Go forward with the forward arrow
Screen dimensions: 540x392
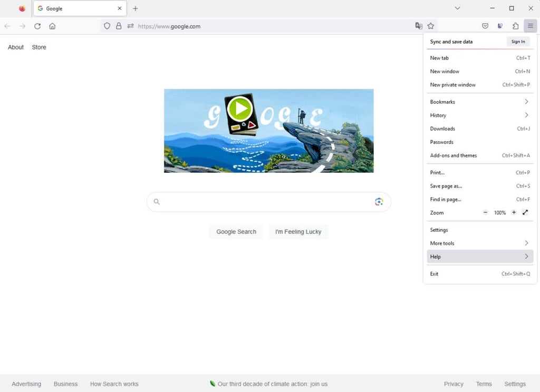pyautogui.click(x=22, y=26)
